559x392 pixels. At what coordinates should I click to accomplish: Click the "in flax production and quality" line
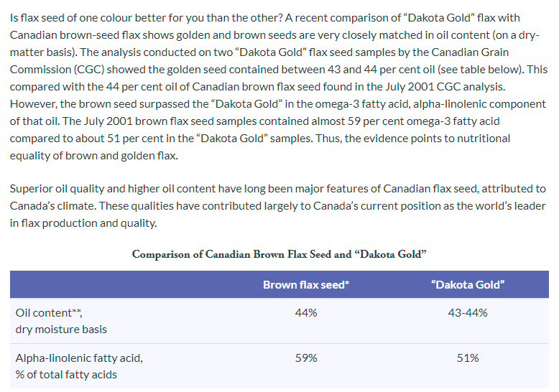pyautogui.click(x=83, y=223)
